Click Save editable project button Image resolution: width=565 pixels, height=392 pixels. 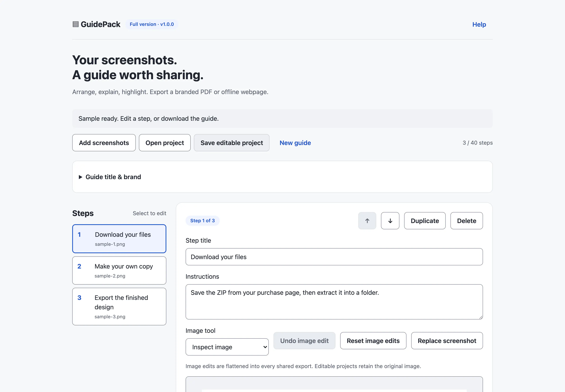pos(232,143)
